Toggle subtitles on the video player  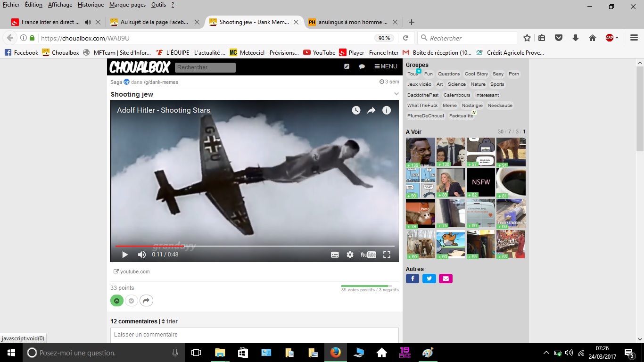click(x=335, y=255)
